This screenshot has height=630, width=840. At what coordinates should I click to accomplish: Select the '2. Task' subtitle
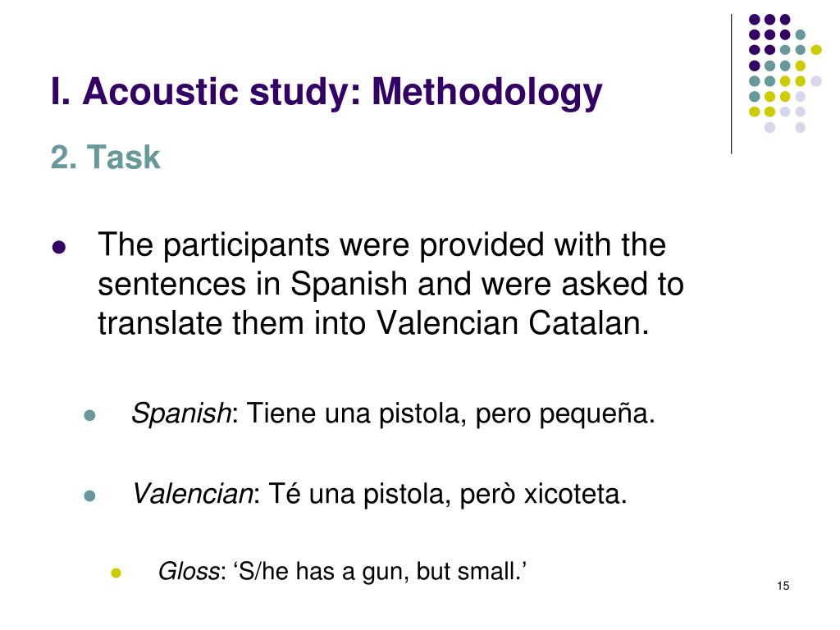(x=106, y=157)
